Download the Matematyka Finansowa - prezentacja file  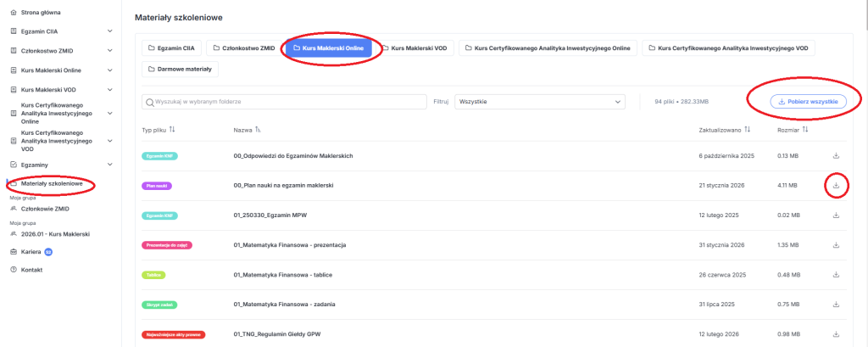tap(836, 245)
